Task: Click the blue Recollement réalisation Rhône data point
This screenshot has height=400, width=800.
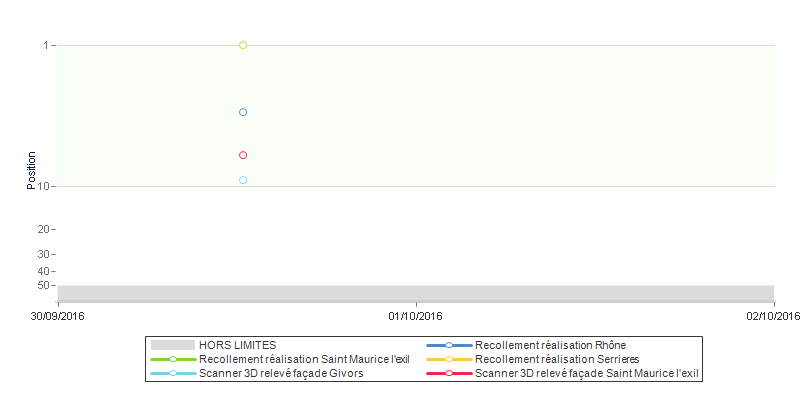Action: (243, 112)
